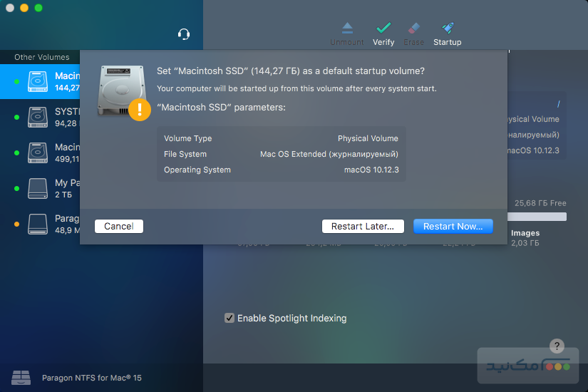Click the hard drive warning icon in dialog

124,93
